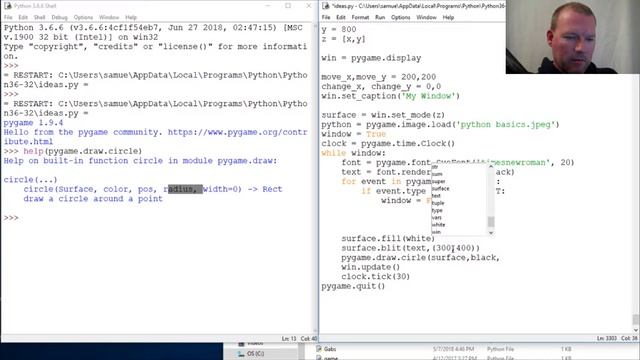Click the highlighted 'radius,' text in the shell
This screenshot has height=360, width=640.
tap(185, 189)
